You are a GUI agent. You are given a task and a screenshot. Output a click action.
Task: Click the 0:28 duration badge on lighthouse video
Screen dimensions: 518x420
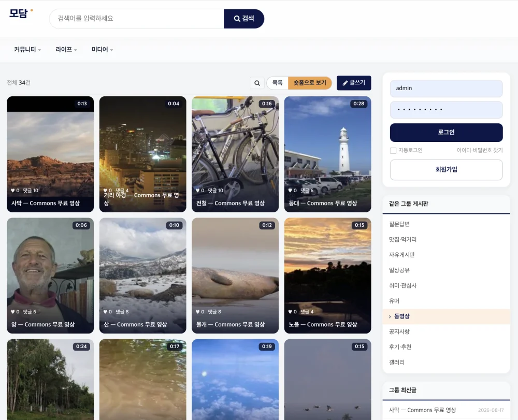point(359,104)
